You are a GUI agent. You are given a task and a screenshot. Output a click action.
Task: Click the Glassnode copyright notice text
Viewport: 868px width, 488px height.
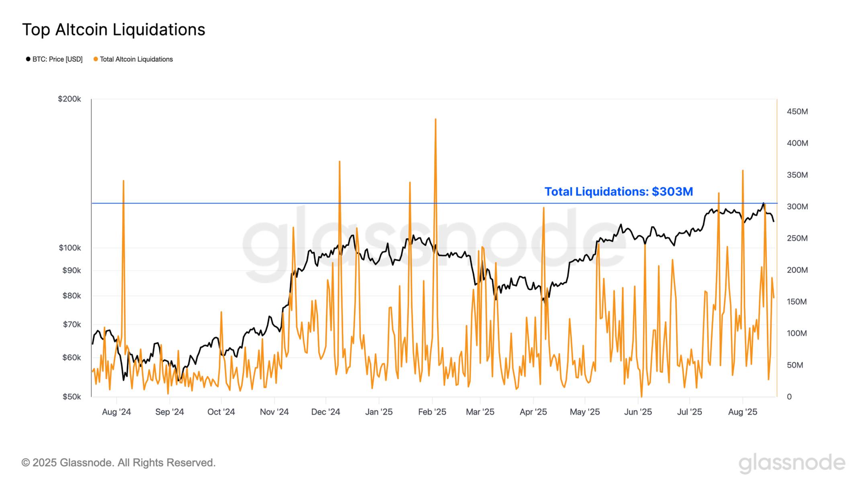(x=119, y=463)
